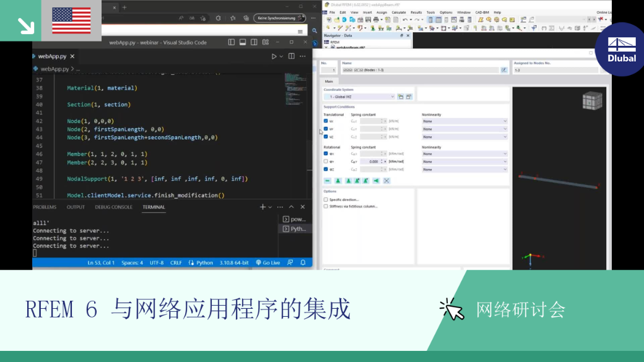Enable the Specific direction option
This screenshot has height=362, width=644.
point(326,200)
